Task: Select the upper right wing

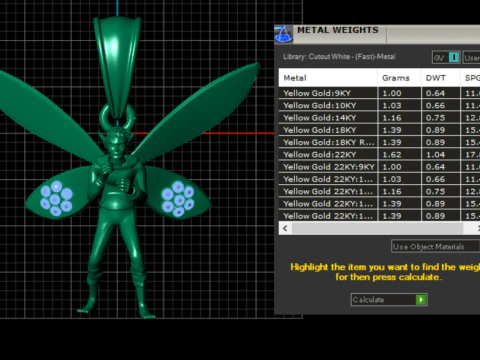Action: click(x=197, y=110)
